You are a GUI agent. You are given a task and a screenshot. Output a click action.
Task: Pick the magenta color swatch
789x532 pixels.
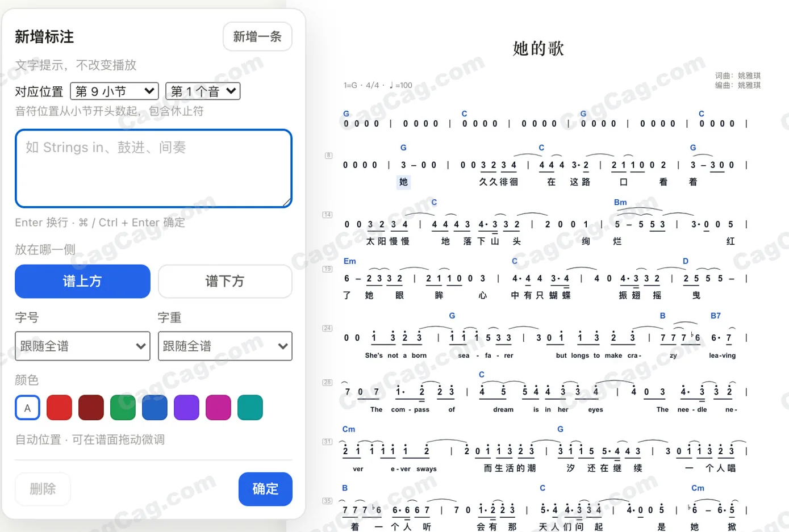coord(218,408)
